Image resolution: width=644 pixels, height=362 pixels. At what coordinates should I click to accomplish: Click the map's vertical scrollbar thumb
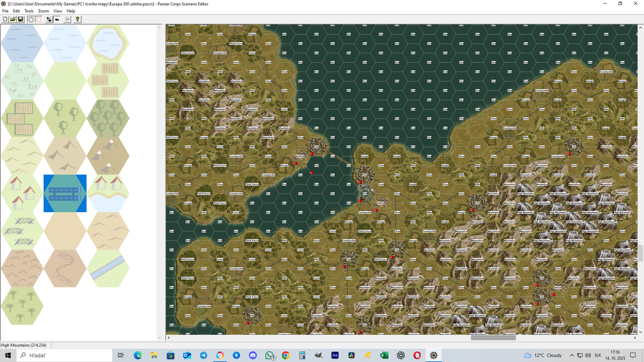coord(641,252)
